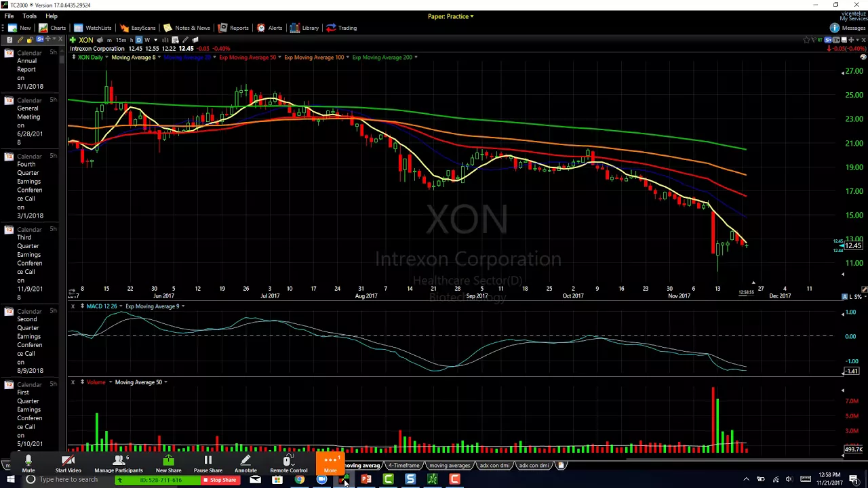868x488 pixels.
Task: Open the Help menu
Action: pyautogui.click(x=52, y=16)
